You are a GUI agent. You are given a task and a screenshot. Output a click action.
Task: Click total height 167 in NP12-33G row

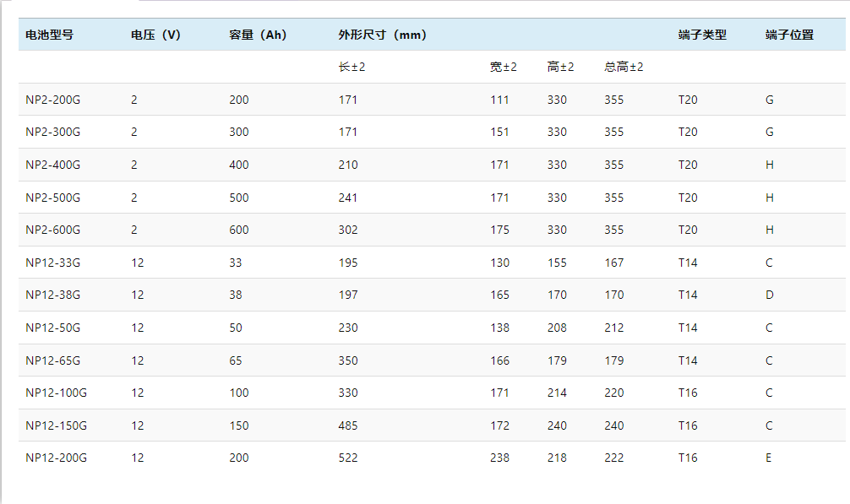click(614, 263)
